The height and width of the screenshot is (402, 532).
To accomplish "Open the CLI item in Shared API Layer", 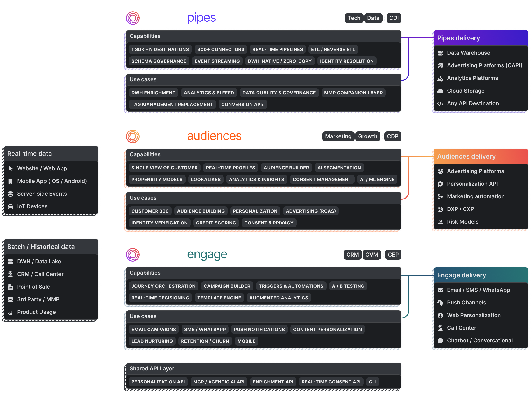I will coord(373,381).
